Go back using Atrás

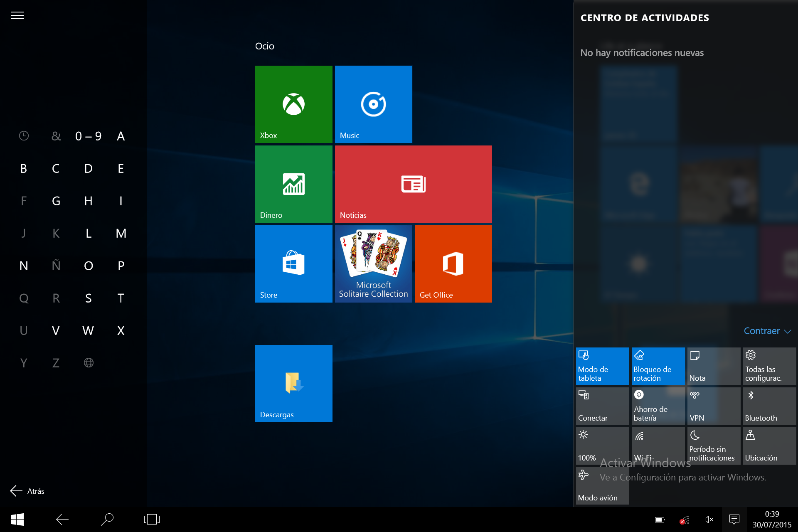point(27,491)
